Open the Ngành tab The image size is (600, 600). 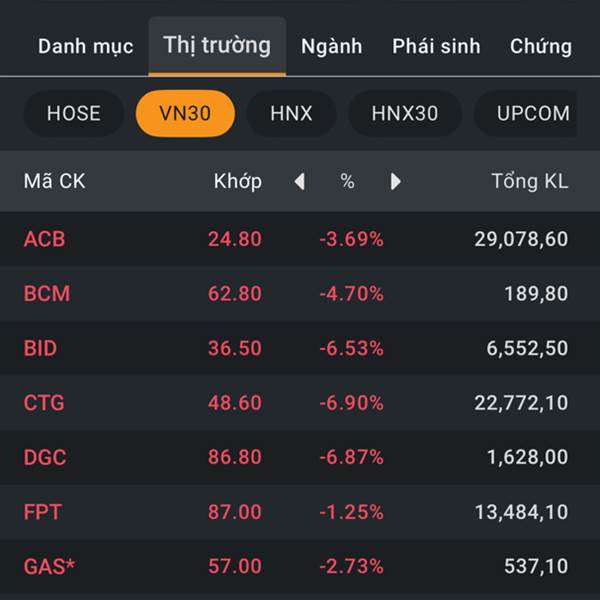click(x=331, y=46)
